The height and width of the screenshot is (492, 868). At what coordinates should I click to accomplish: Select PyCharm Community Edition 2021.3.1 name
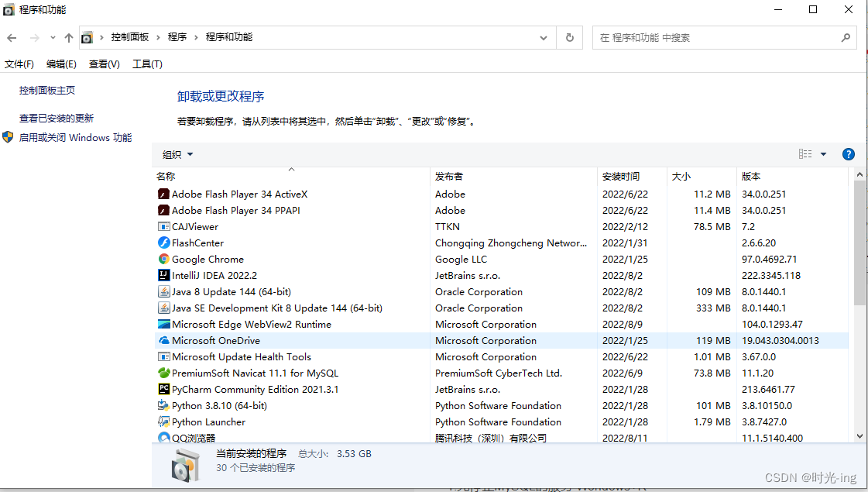tap(256, 390)
